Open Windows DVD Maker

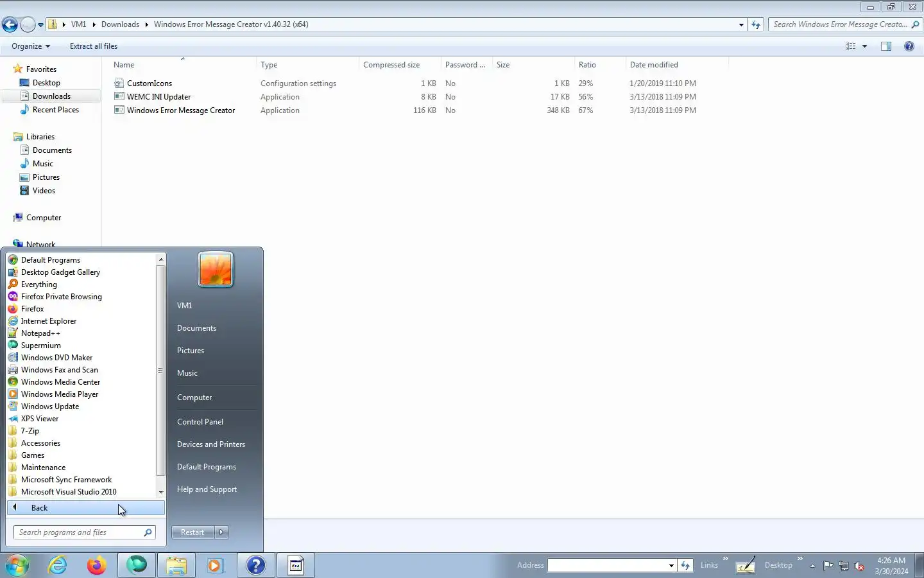[x=56, y=358]
